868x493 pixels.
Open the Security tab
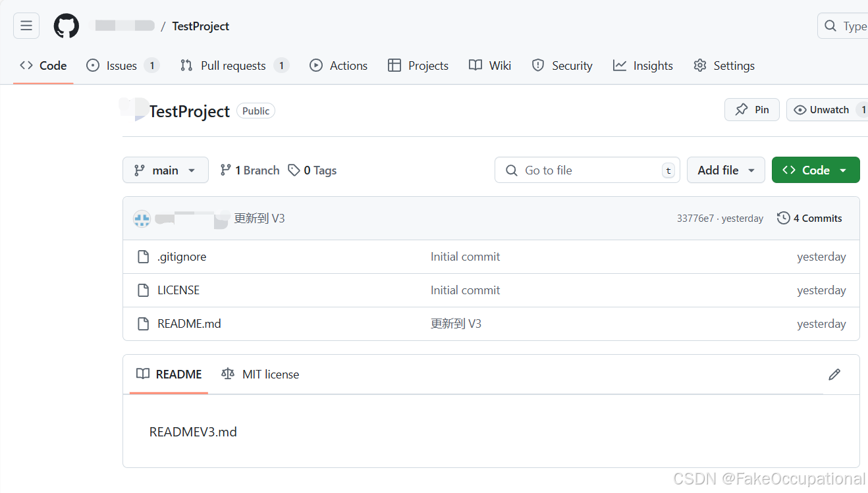tap(562, 65)
